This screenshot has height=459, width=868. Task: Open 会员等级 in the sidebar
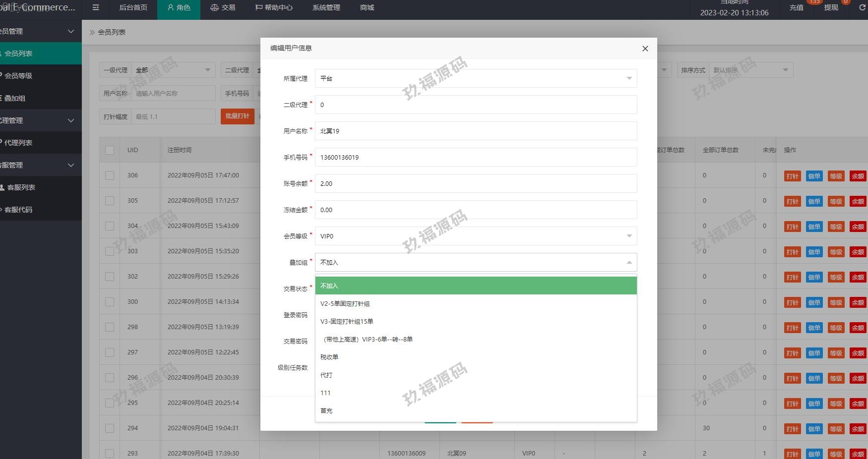18,76
